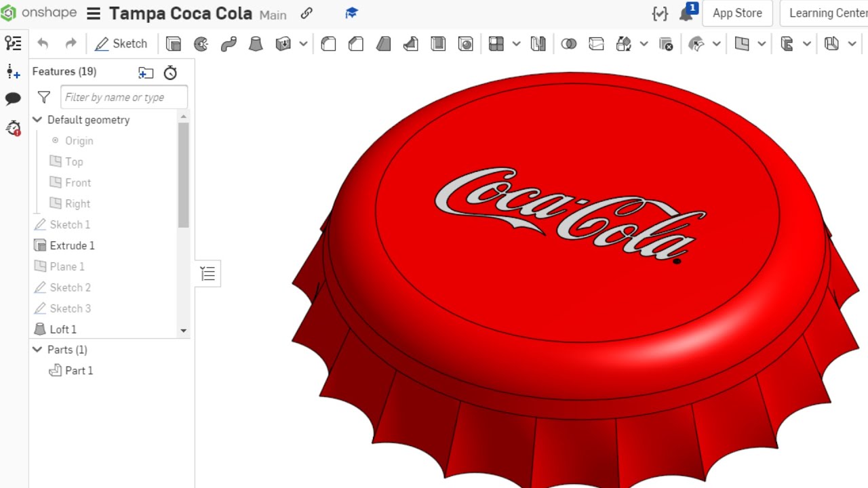Select Plane 1 feature
Viewport: 868px width, 488px height.
coord(67,267)
